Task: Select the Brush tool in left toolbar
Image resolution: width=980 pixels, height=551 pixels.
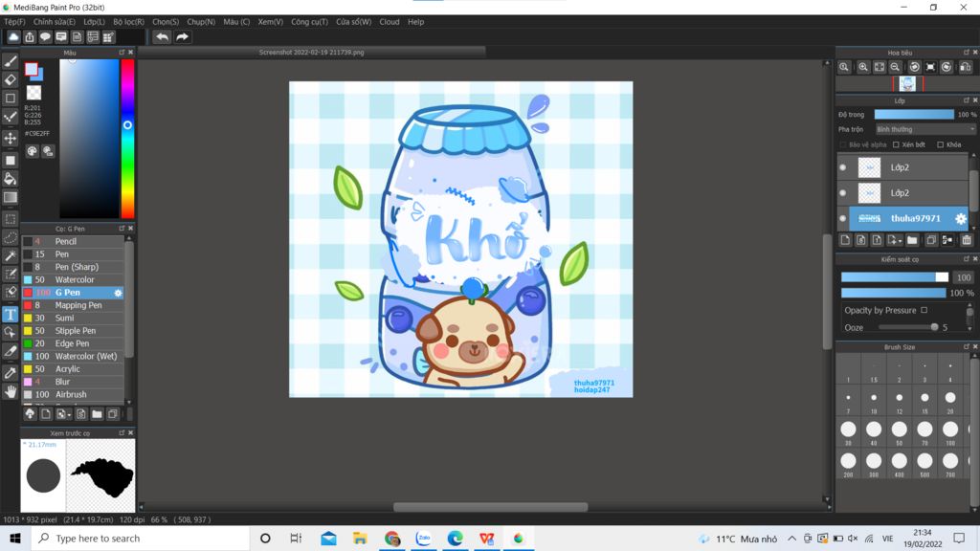Action: coord(10,61)
